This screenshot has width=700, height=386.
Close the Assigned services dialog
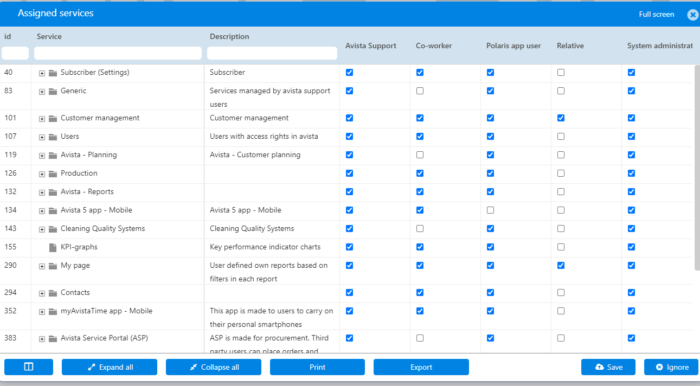coord(692,15)
